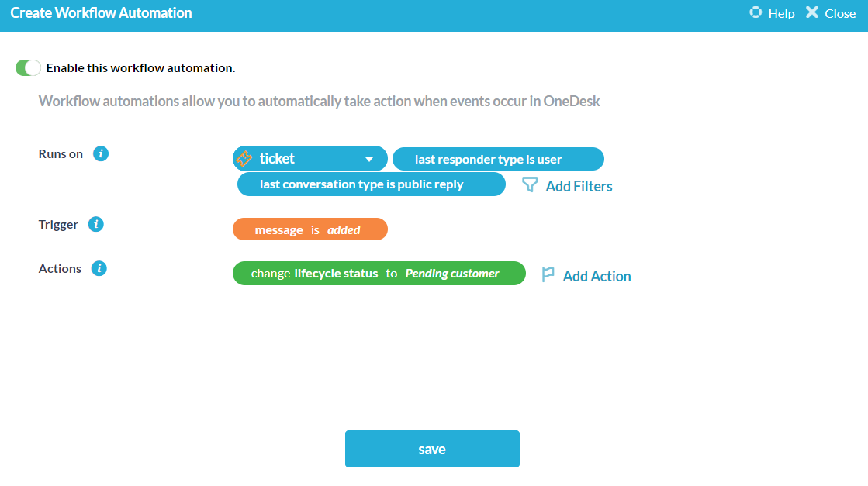This screenshot has width=868, height=486.
Task: Click the change lifecycle status action pill
Action: coord(314,274)
